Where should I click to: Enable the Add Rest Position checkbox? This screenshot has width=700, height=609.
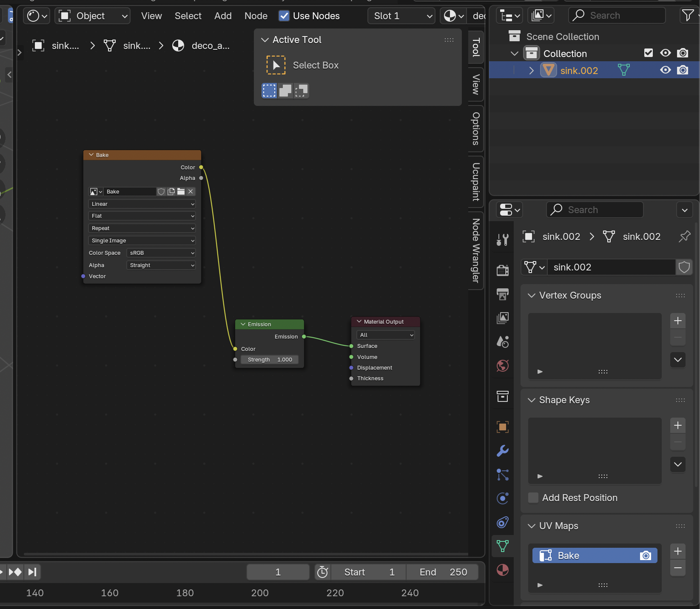click(x=533, y=498)
